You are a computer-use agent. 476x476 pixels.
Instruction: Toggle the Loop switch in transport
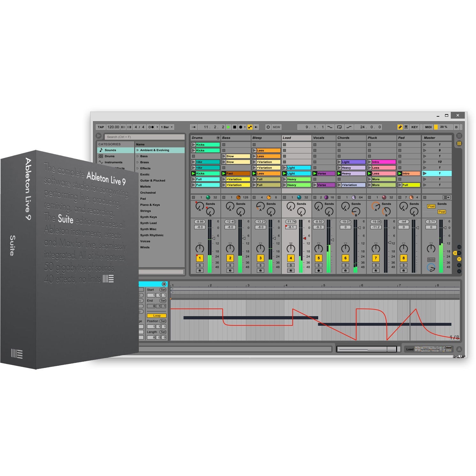tap(339, 127)
